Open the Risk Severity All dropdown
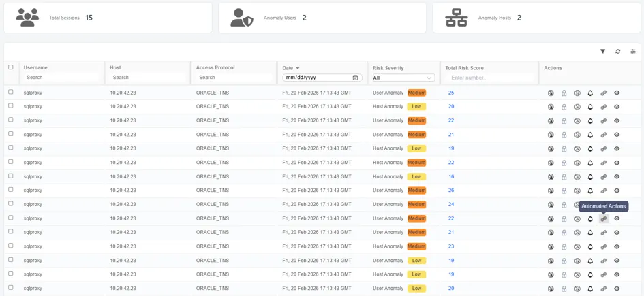This screenshot has height=296, width=644. pyautogui.click(x=403, y=78)
